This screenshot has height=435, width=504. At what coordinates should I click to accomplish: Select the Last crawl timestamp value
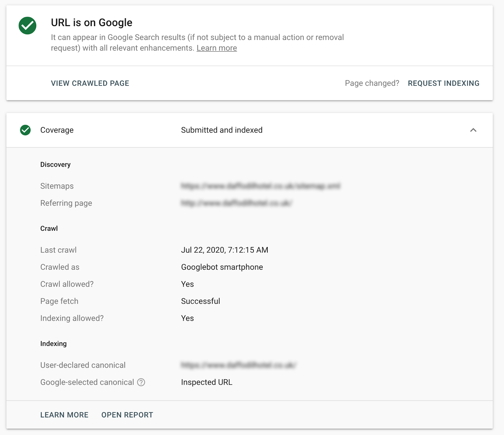[224, 250]
